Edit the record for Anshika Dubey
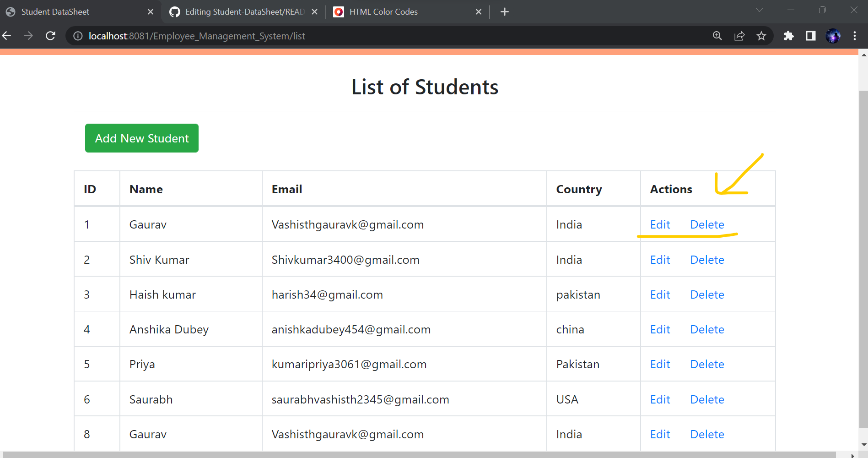Screen dimensions: 868x458 pyautogui.click(x=659, y=329)
